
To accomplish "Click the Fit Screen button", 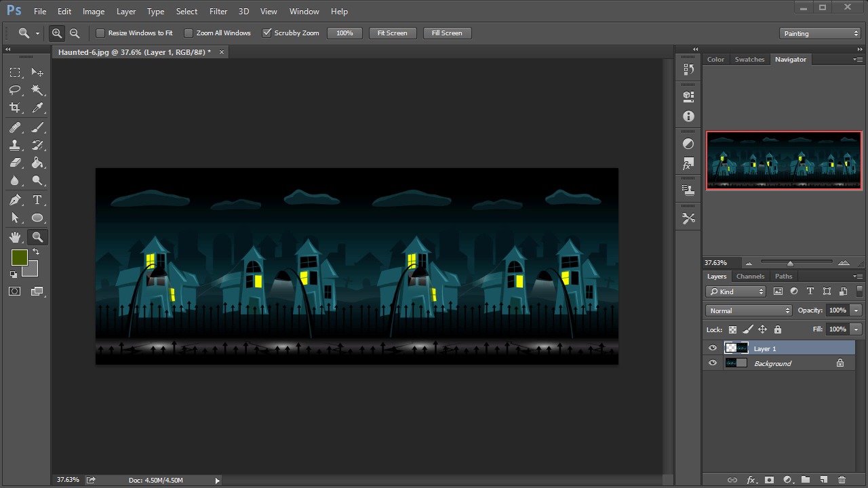I will pyautogui.click(x=392, y=33).
